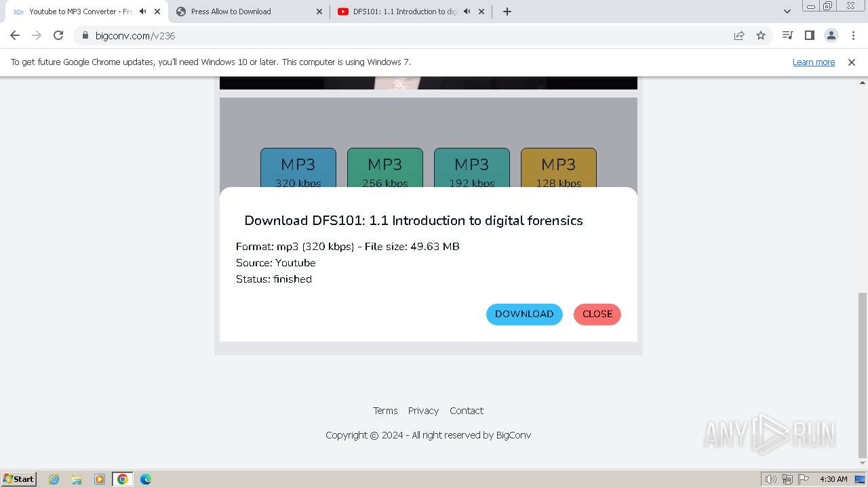Screen dimensions: 868x488
Task: Open Windows Explorer folder from taskbar
Action: pyautogui.click(x=77, y=479)
